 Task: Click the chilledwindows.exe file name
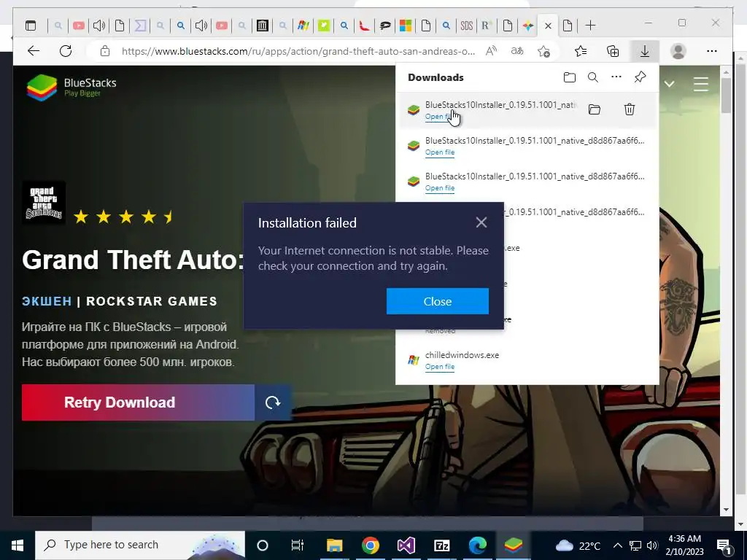pyautogui.click(x=462, y=355)
